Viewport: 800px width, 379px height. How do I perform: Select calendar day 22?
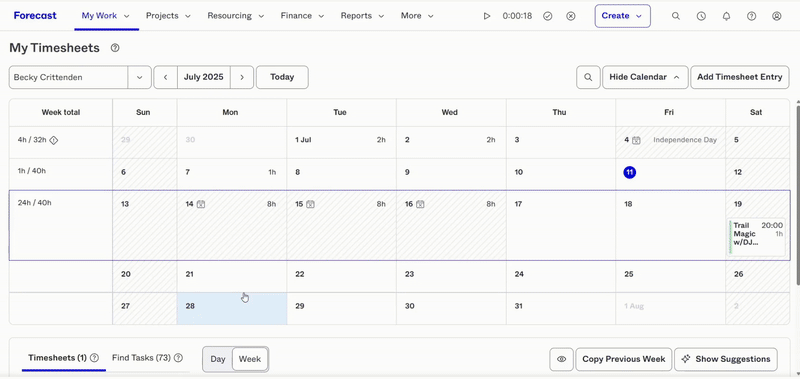(x=341, y=276)
